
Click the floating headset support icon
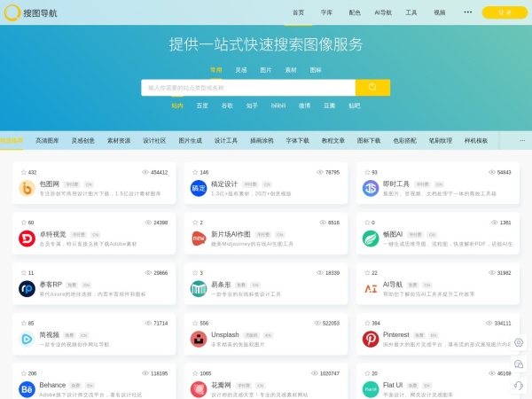519,386
